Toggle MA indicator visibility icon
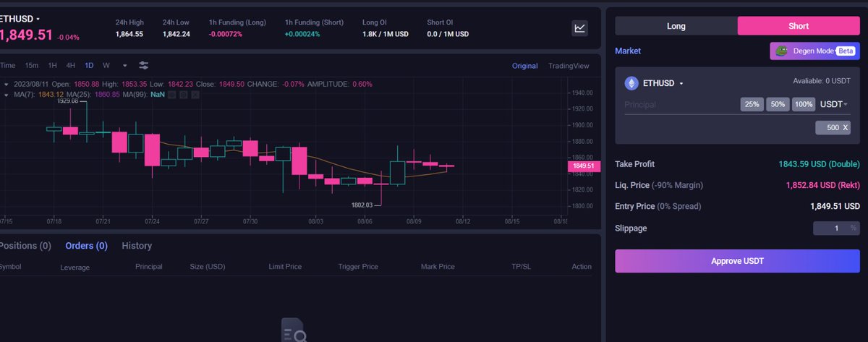The height and width of the screenshot is (342, 868). [171, 94]
